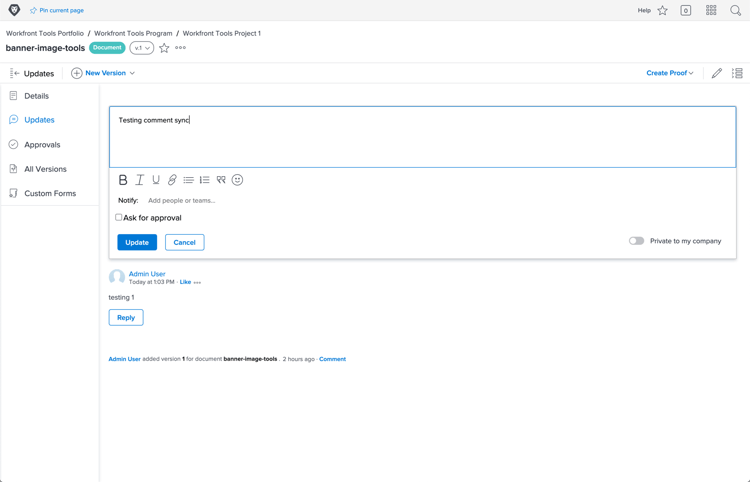Like the Admin User comment

185,282
